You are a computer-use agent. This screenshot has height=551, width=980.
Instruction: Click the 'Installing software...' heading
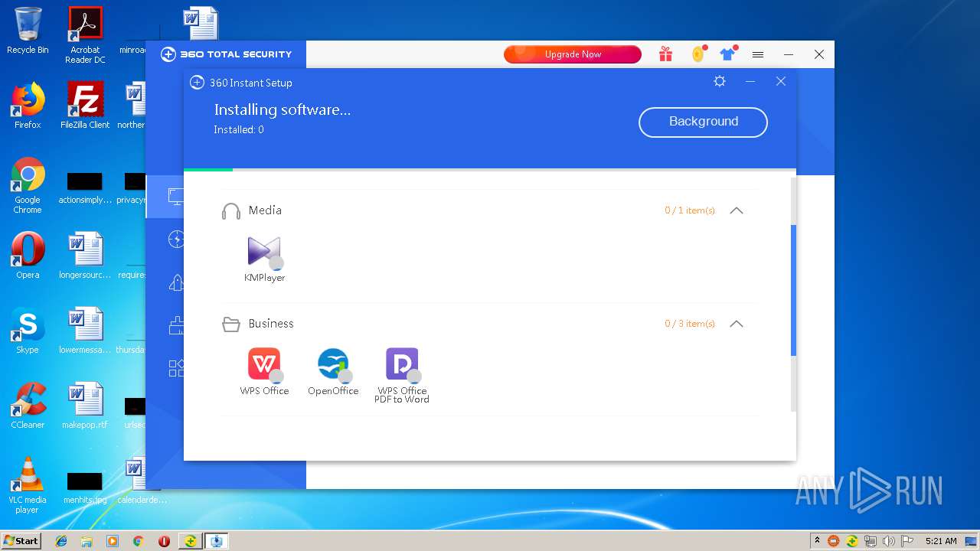point(283,109)
